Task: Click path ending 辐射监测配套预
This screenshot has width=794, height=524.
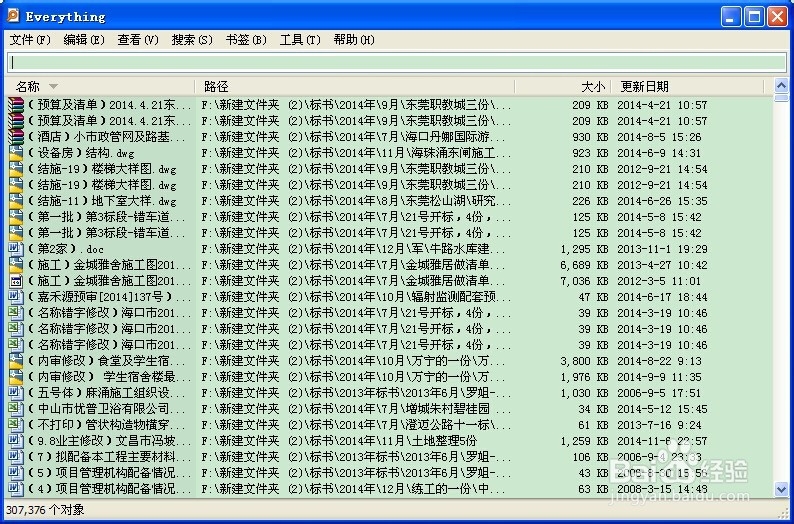Action: pyautogui.click(x=356, y=297)
